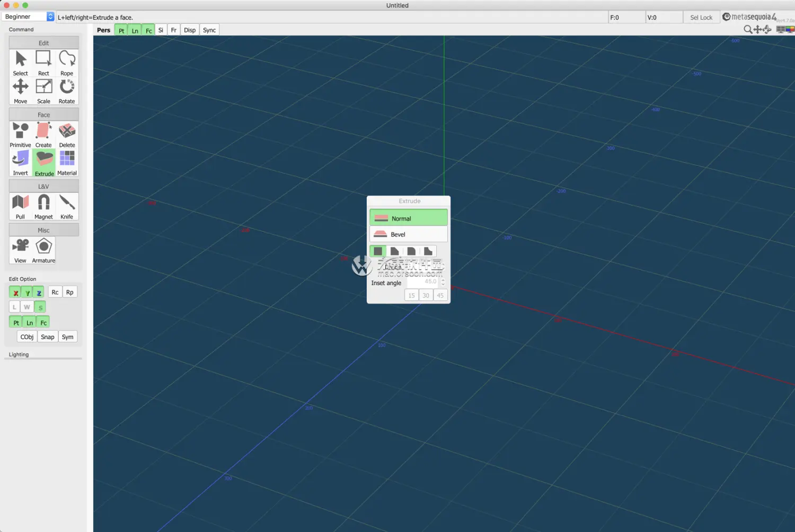Toggle X axis edit option

click(15, 292)
